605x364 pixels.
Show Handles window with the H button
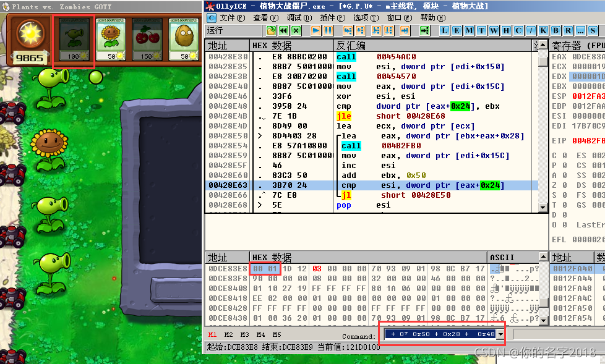506,30
